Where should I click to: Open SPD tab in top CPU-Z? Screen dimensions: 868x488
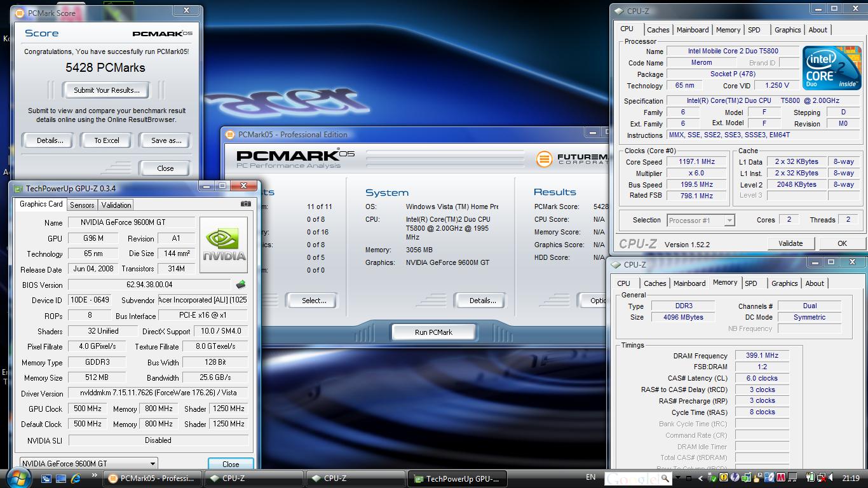click(x=754, y=30)
